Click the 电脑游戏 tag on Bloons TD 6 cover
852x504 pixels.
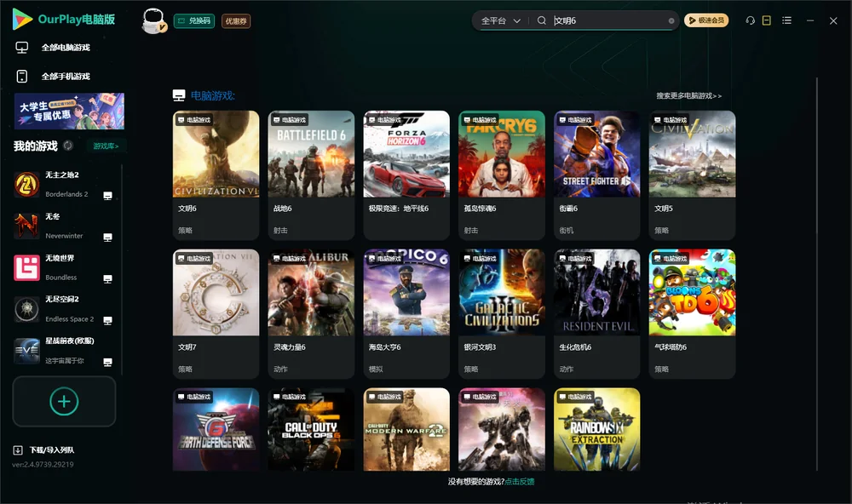click(670, 258)
